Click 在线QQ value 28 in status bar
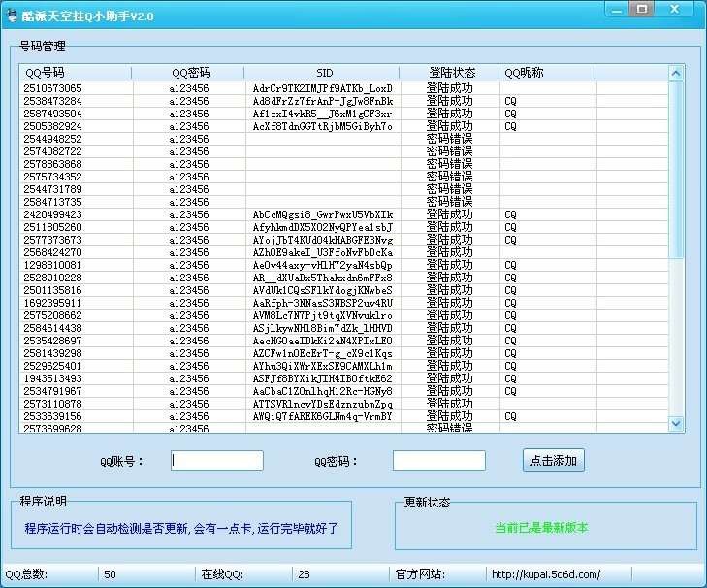707x588 pixels. pyautogui.click(x=304, y=574)
